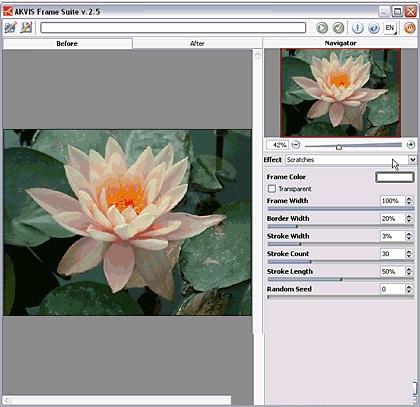
Task: Click the Stroke Count value field
Action: 392,254
